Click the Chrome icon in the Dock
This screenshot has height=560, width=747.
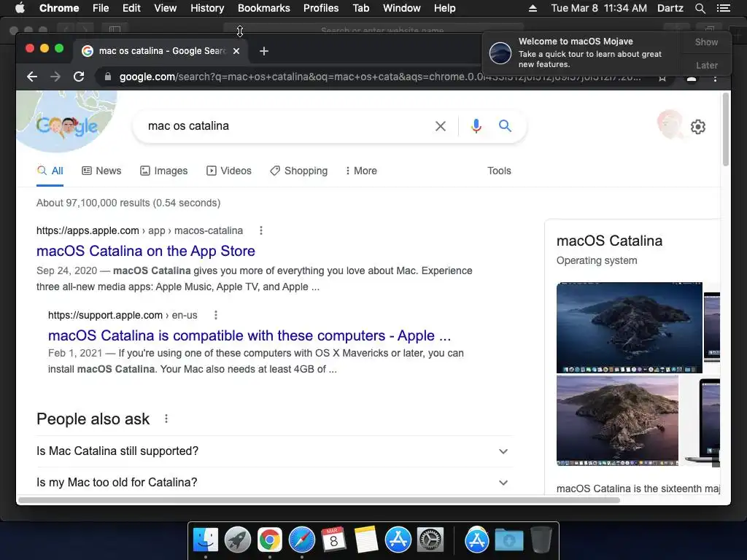click(270, 540)
